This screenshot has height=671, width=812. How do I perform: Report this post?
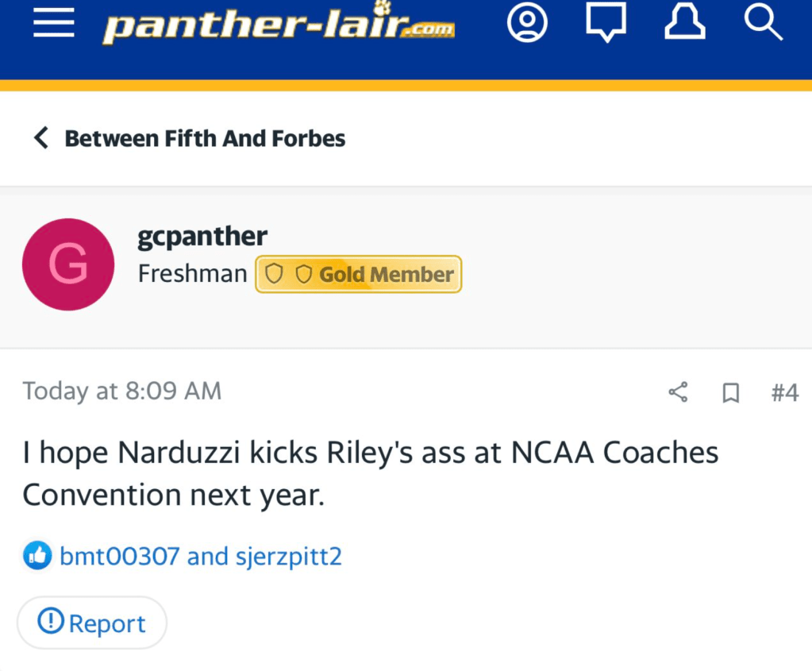(x=92, y=623)
